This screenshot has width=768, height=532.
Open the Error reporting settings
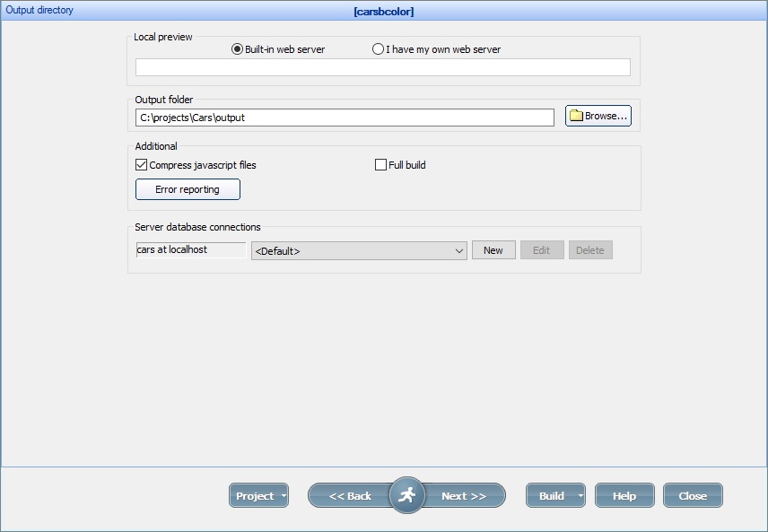(188, 189)
